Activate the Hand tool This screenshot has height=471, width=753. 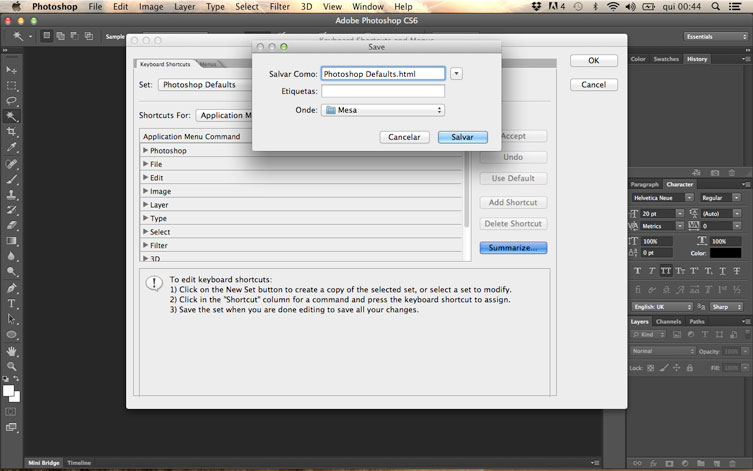[x=12, y=351]
